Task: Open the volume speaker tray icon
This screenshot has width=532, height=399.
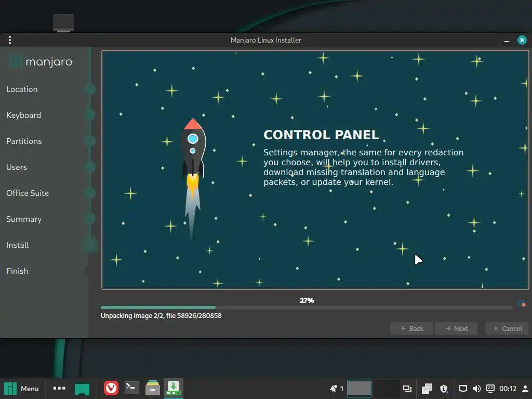Action: point(477,389)
